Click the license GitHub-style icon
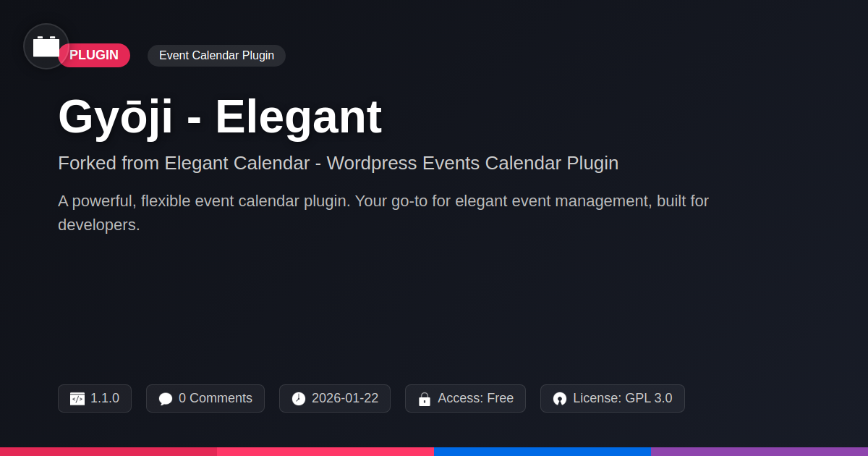The height and width of the screenshot is (456, 868). coord(560,399)
